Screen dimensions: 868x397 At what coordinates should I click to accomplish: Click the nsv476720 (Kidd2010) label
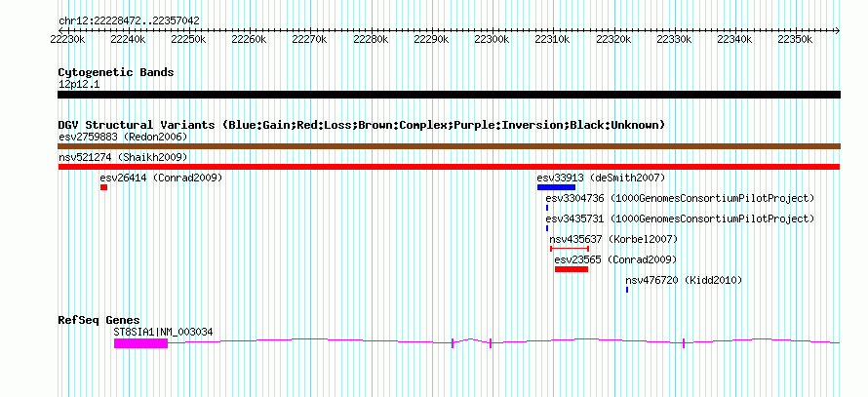coord(684,280)
